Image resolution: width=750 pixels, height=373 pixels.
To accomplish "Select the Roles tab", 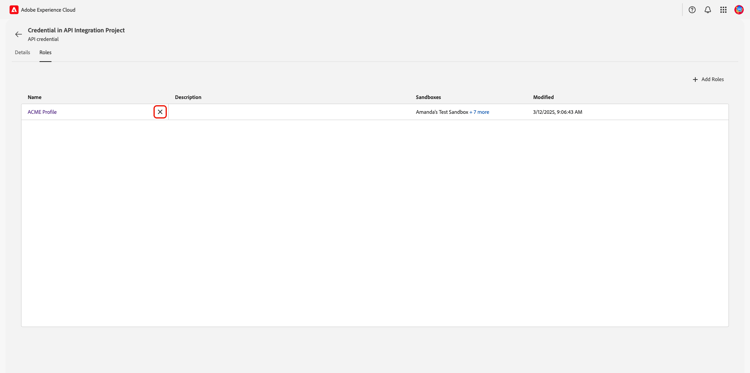I will (45, 53).
